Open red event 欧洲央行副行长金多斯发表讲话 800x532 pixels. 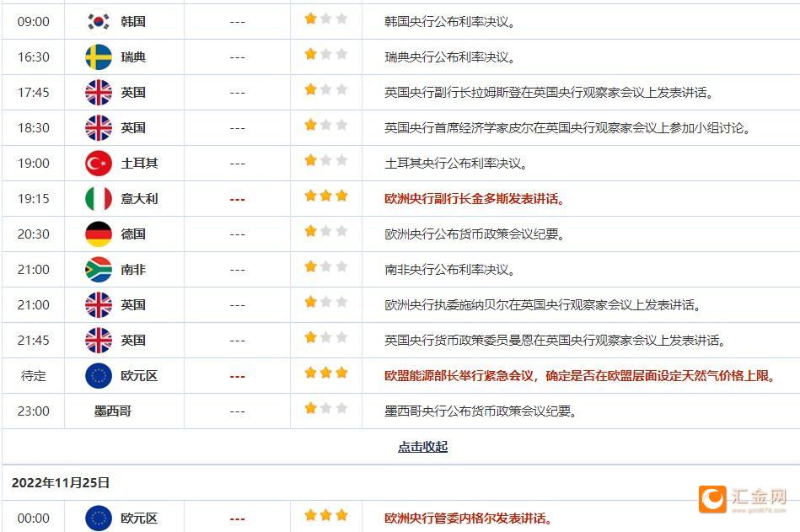475,199
